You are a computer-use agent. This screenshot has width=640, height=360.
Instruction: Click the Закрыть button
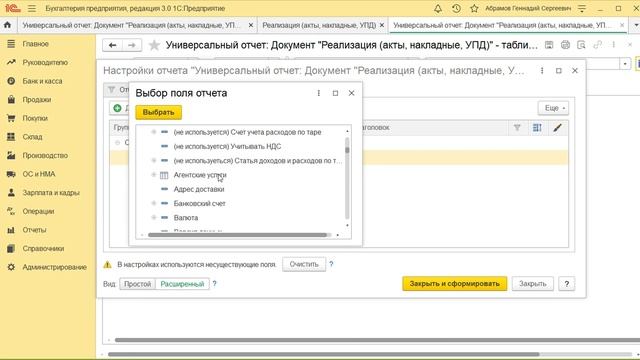pos(532,284)
